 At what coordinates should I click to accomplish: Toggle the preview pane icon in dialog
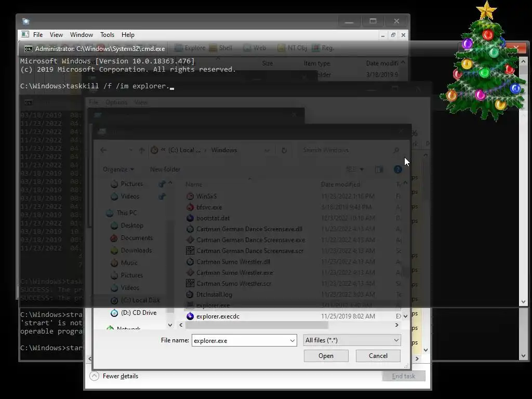click(379, 169)
